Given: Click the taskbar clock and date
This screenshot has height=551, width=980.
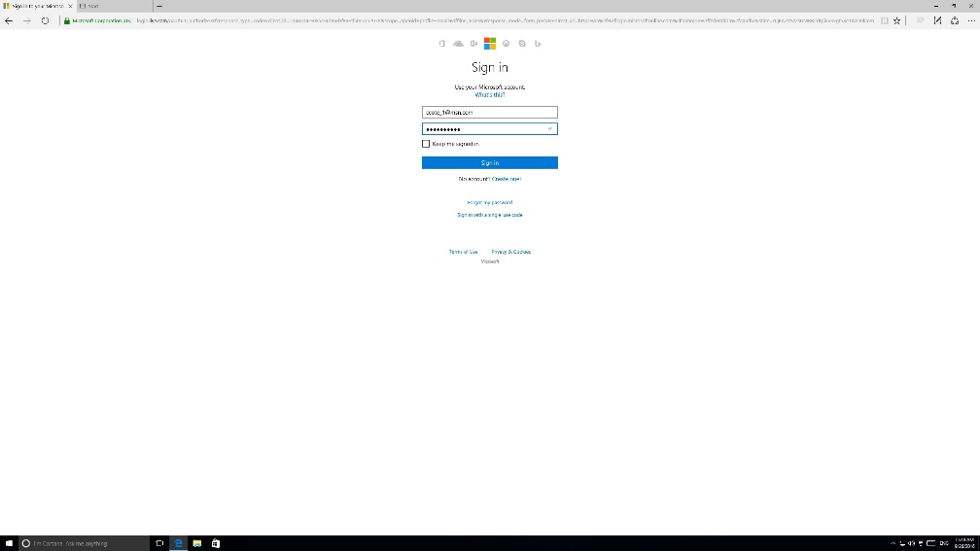Looking at the screenshot, I should 965,543.
